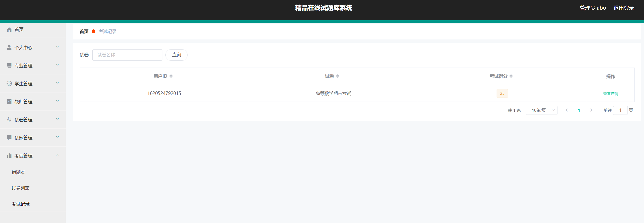Click the monitor icon beside 专业管理
Screen dimensions: 644x223
coord(9,66)
